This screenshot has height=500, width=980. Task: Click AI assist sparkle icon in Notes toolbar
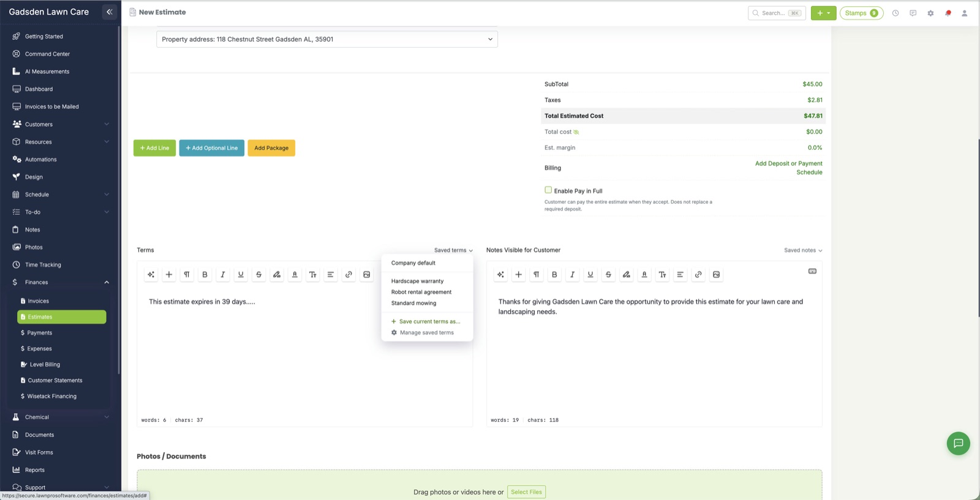(500, 275)
